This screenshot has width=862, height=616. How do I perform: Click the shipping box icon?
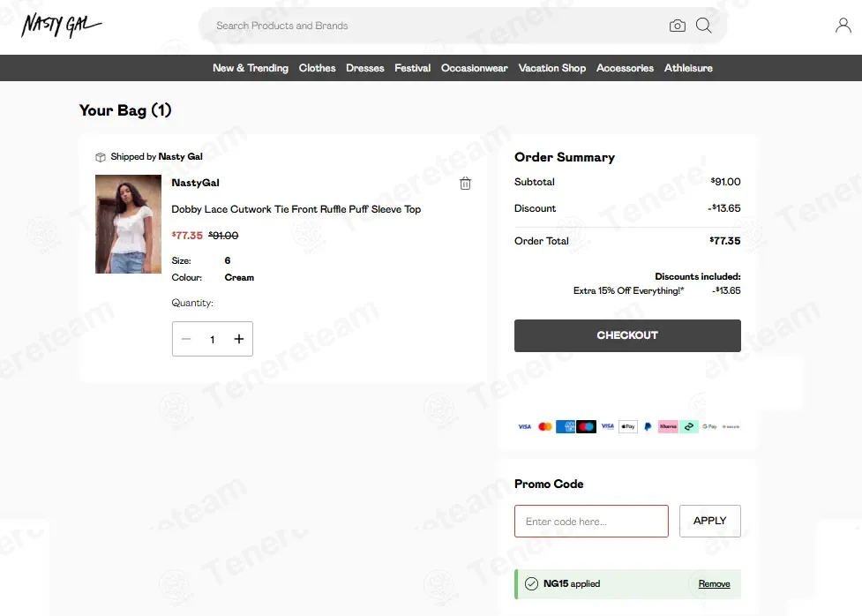(100, 157)
